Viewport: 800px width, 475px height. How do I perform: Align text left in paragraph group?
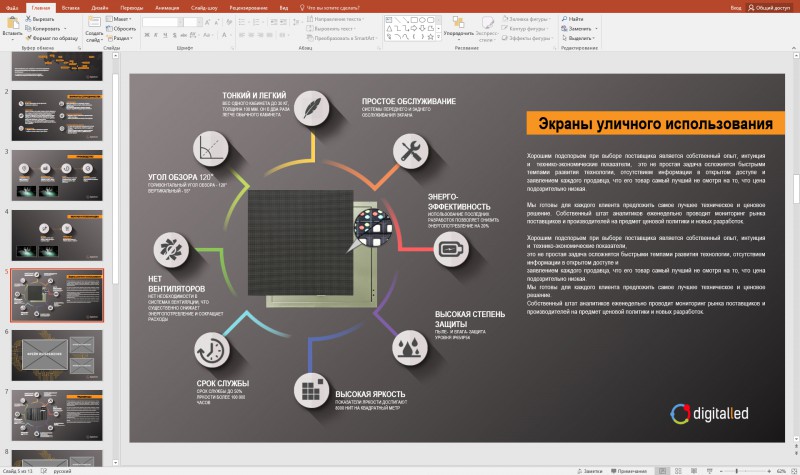[x=242, y=35]
